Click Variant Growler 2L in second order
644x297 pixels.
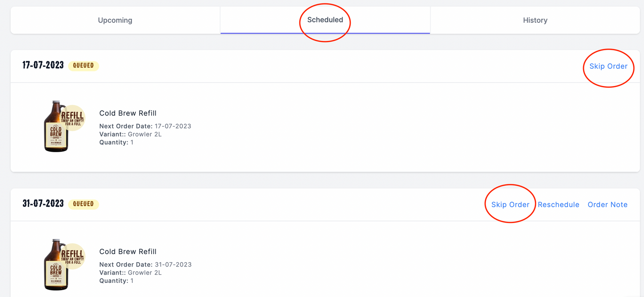(130, 273)
